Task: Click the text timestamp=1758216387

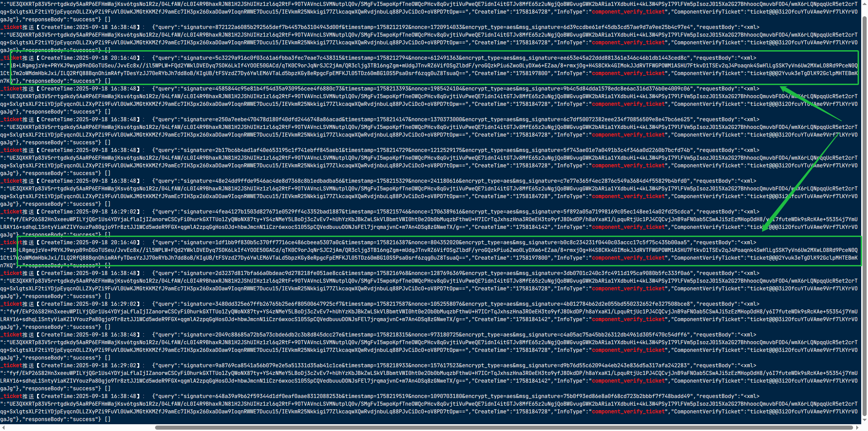Action: tap(377, 242)
